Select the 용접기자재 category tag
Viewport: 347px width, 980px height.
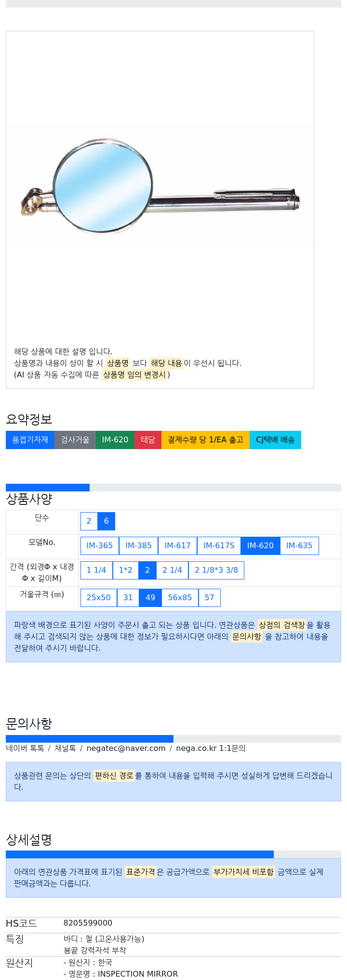[30, 440]
